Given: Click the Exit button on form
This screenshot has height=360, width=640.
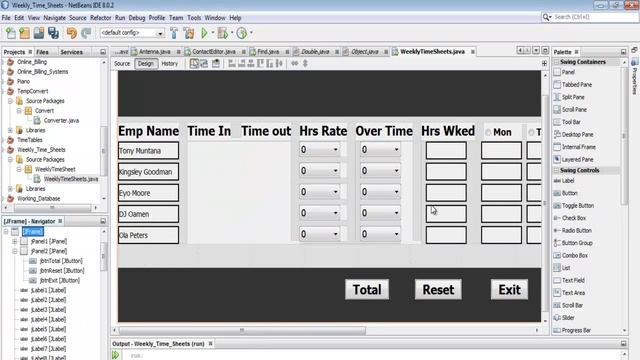Looking at the screenshot, I should pos(509,290).
